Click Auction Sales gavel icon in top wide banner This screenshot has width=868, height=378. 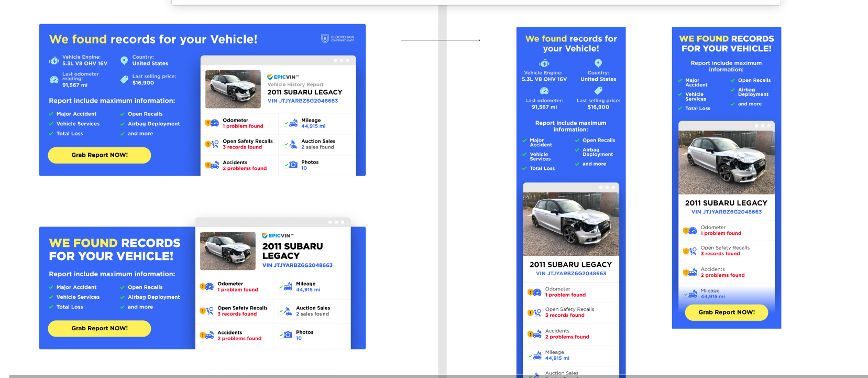point(291,144)
